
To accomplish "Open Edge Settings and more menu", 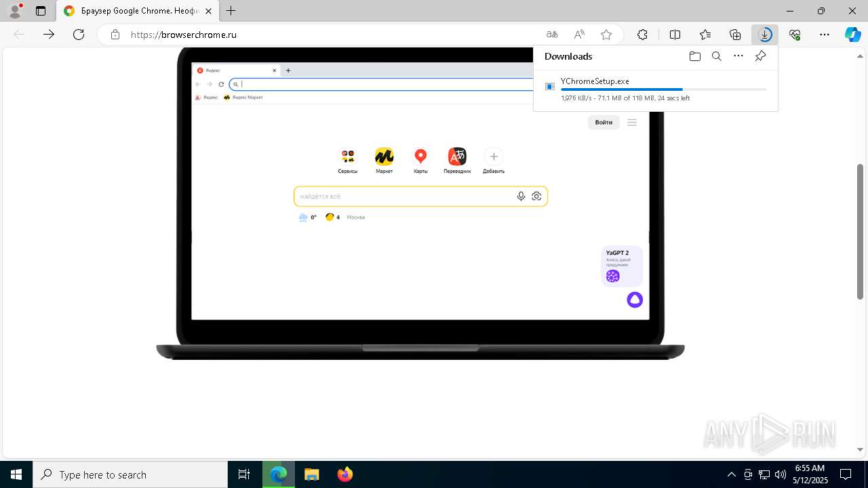I will pyautogui.click(x=825, y=35).
